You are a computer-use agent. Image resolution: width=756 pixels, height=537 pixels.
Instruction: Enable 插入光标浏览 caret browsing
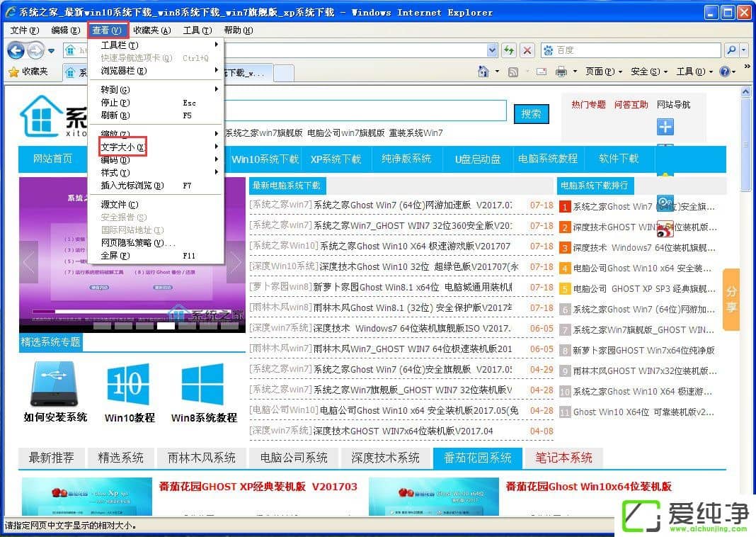click(x=131, y=186)
